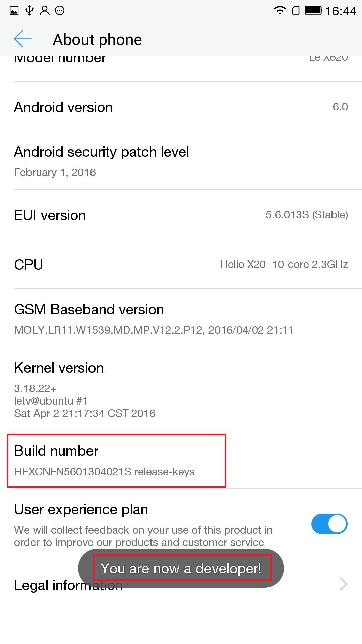362x644 pixels.
Task: Open GSM Baseband version entry
Action: (181, 318)
